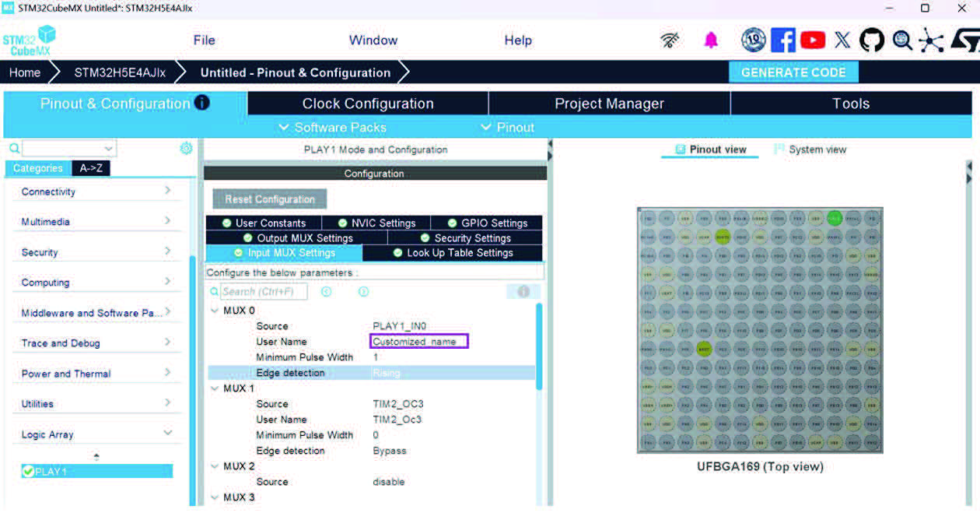This screenshot has height=513, width=980.
Task: Go to the Home breadcrumb
Action: point(25,72)
